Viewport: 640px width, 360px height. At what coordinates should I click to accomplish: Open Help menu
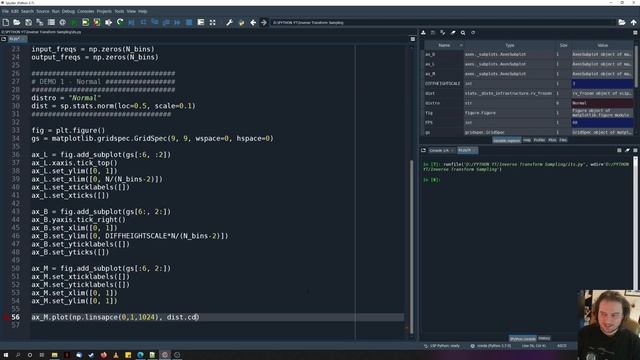143,11
